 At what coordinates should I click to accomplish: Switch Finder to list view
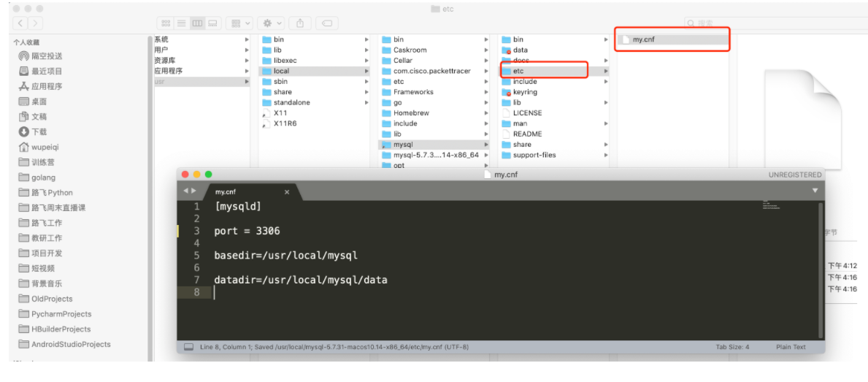pos(181,23)
